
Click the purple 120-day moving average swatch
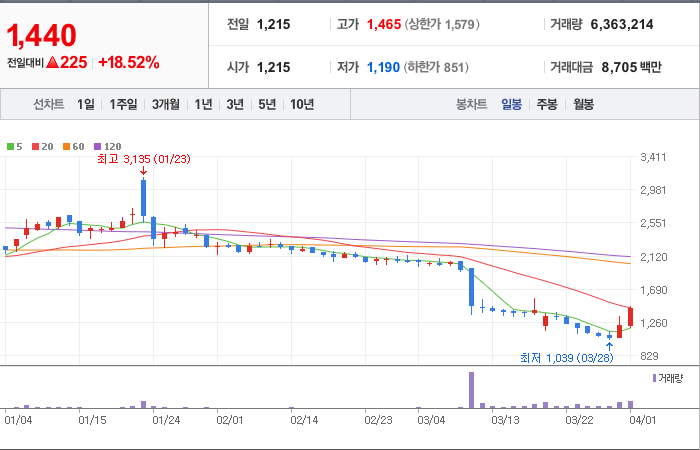pos(98,146)
